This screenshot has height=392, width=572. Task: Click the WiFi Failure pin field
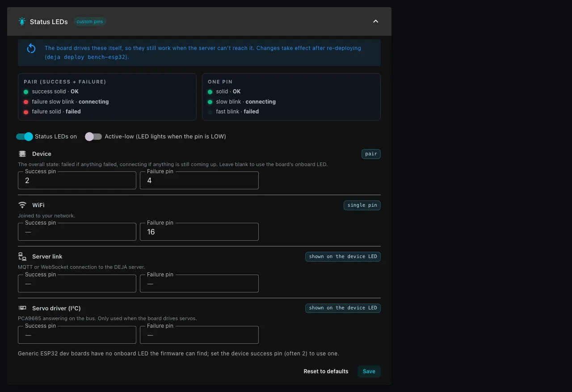click(199, 232)
